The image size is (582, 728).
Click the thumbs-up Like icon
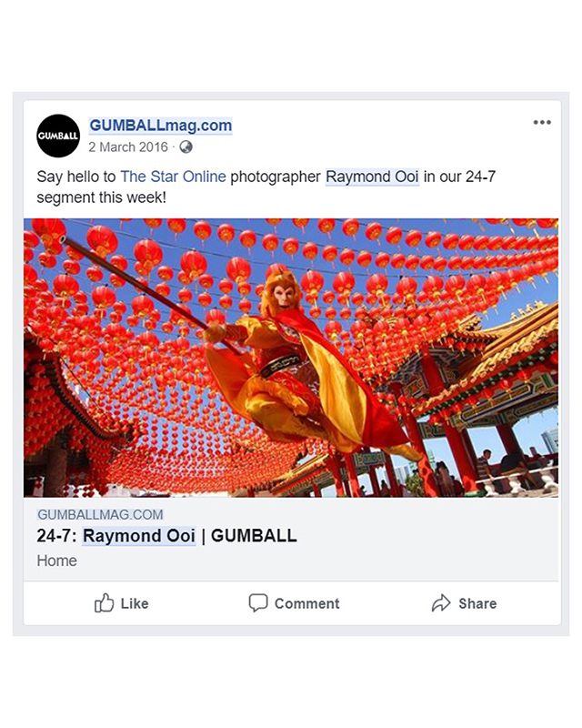click(x=104, y=602)
